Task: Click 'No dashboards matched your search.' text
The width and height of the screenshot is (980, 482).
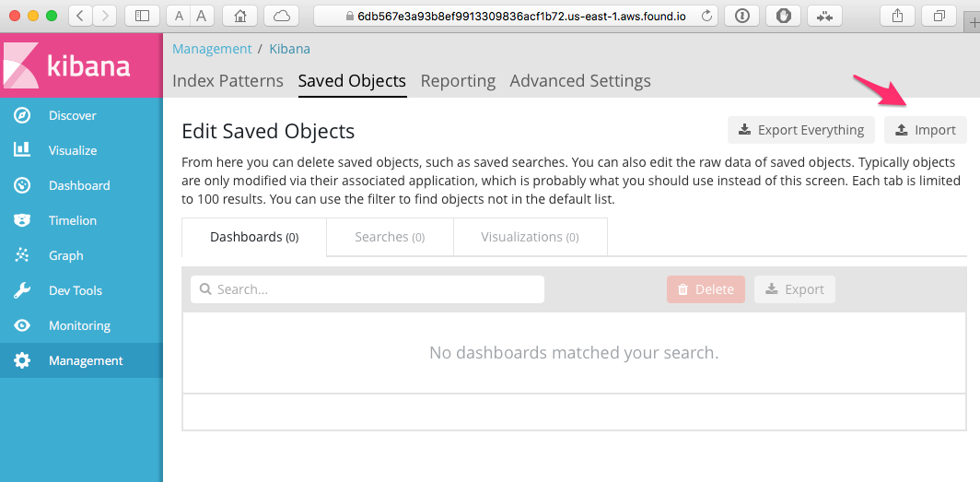Action: point(574,353)
